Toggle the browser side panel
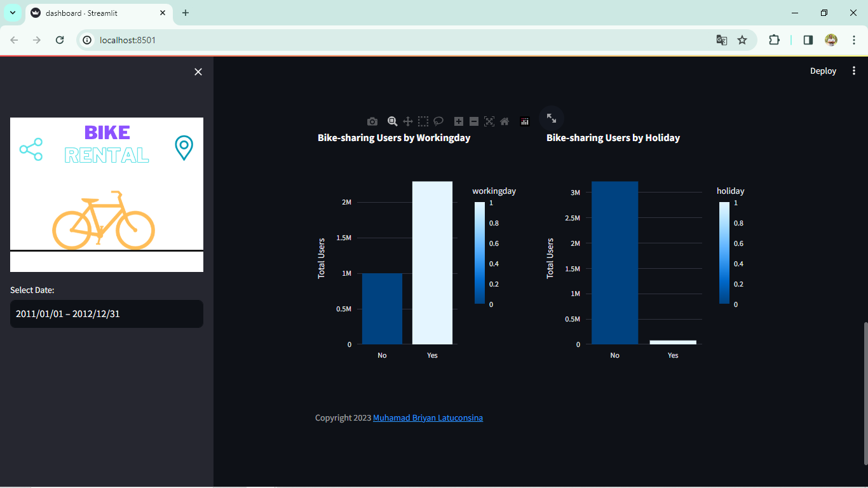The width and height of the screenshot is (868, 488). click(808, 40)
